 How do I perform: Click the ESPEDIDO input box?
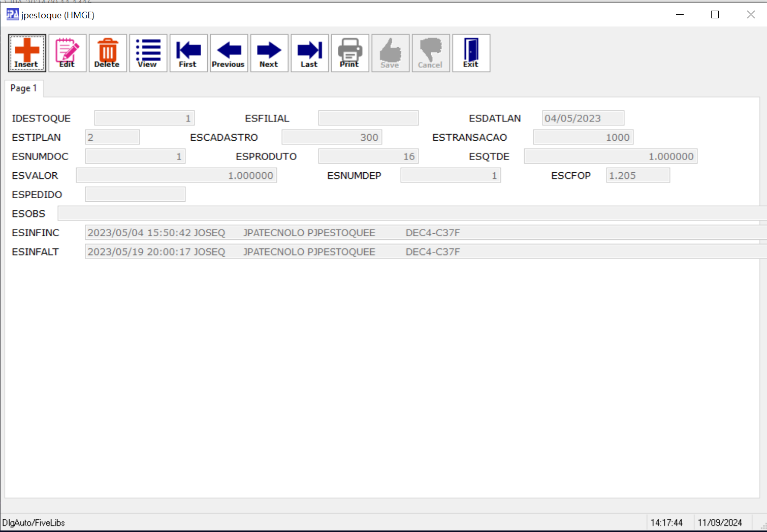point(135,195)
